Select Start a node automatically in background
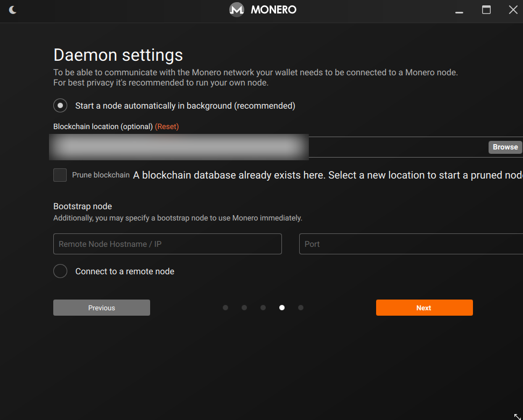Screen dimensions: 523x420 point(60,105)
